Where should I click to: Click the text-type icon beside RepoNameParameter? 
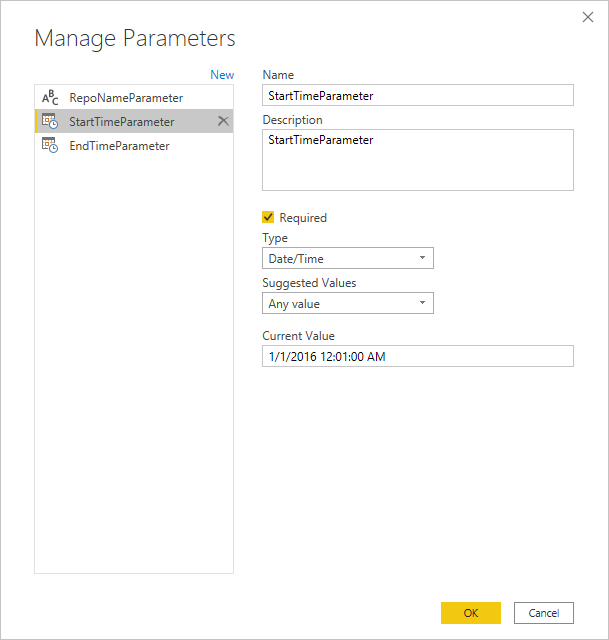coord(50,98)
